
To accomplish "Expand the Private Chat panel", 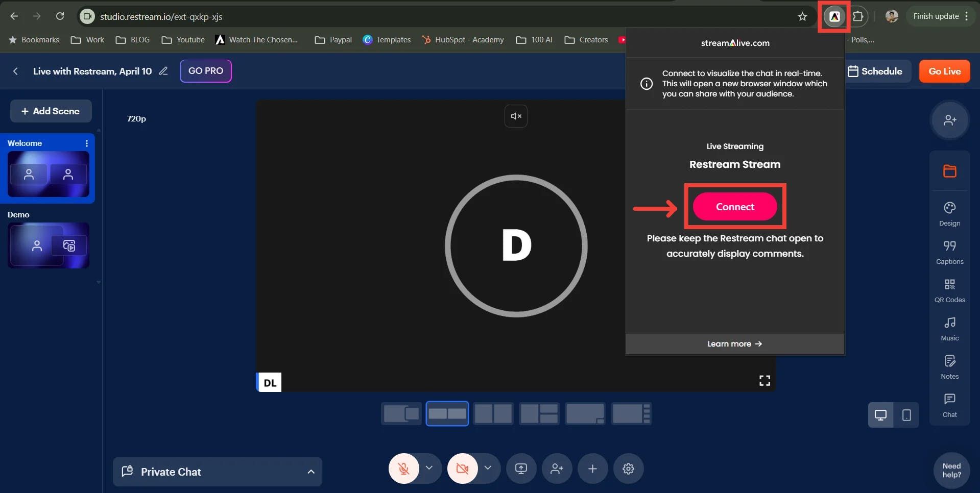I will coord(218,472).
